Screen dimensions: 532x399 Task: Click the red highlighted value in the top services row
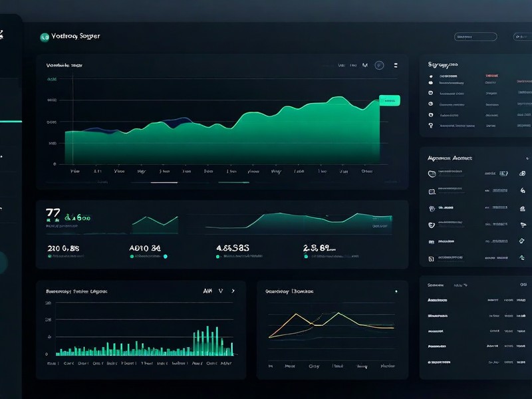click(x=491, y=75)
